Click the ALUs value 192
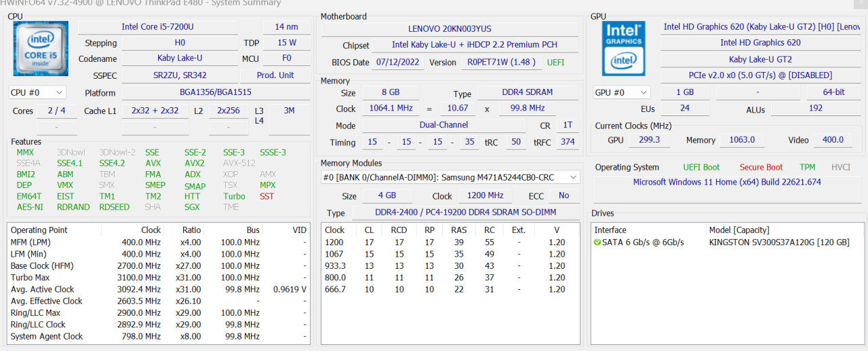The width and height of the screenshot is (868, 351). click(x=816, y=109)
